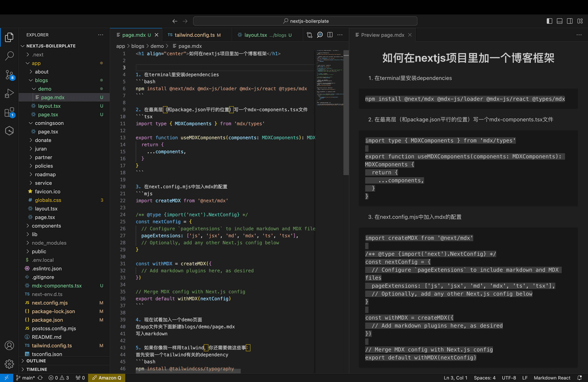Click Customize Layout icon in title bar
The width and height of the screenshot is (588, 382).
pyautogui.click(x=580, y=21)
